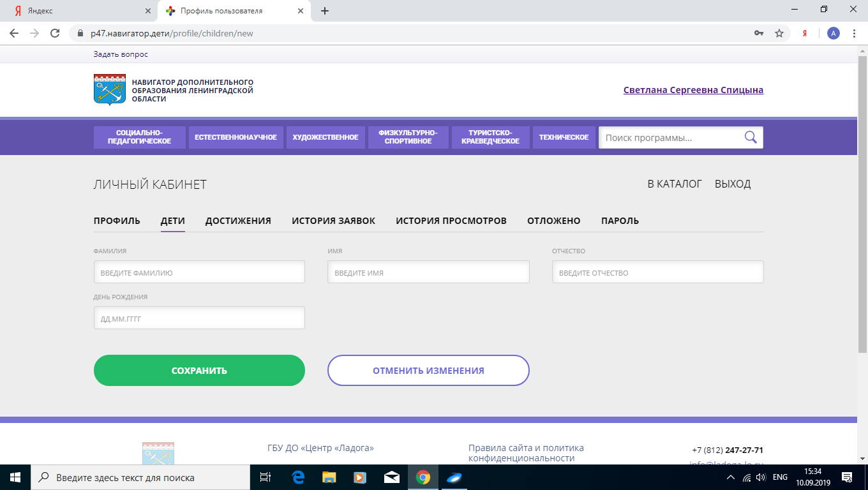Open the История заявок tab
Screen dimensions: 868x490
point(333,221)
